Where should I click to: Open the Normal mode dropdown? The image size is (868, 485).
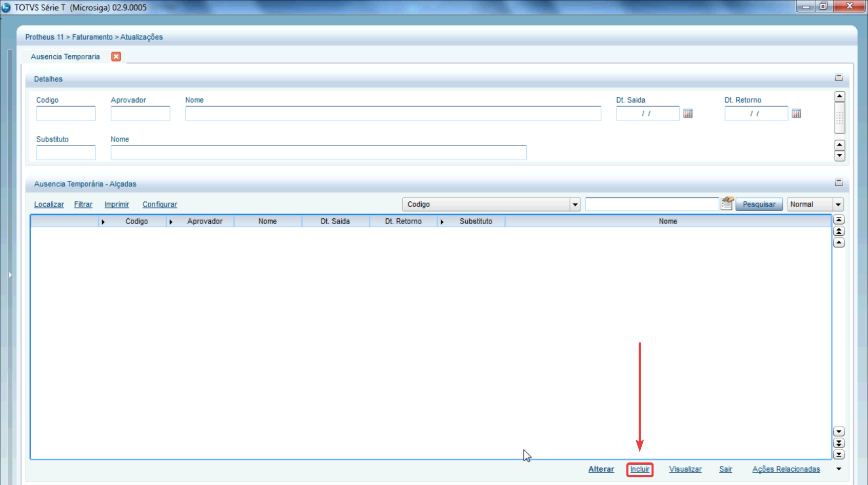[x=838, y=205]
